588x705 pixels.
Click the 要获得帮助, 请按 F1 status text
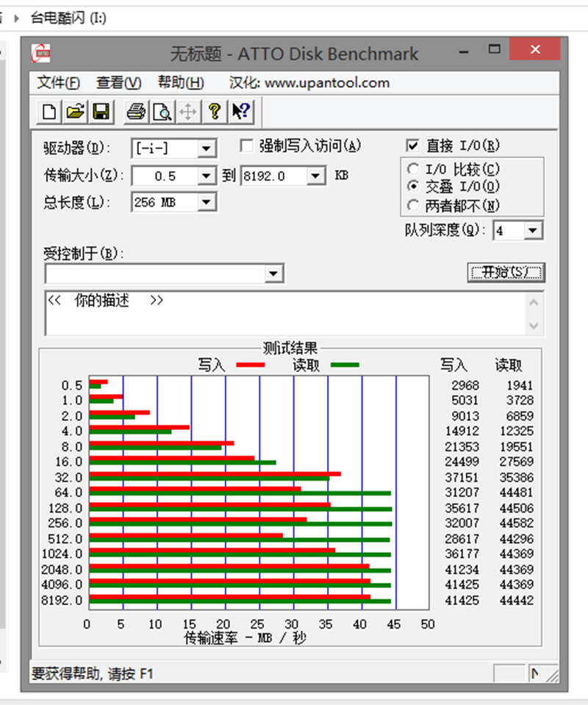pos(92,674)
